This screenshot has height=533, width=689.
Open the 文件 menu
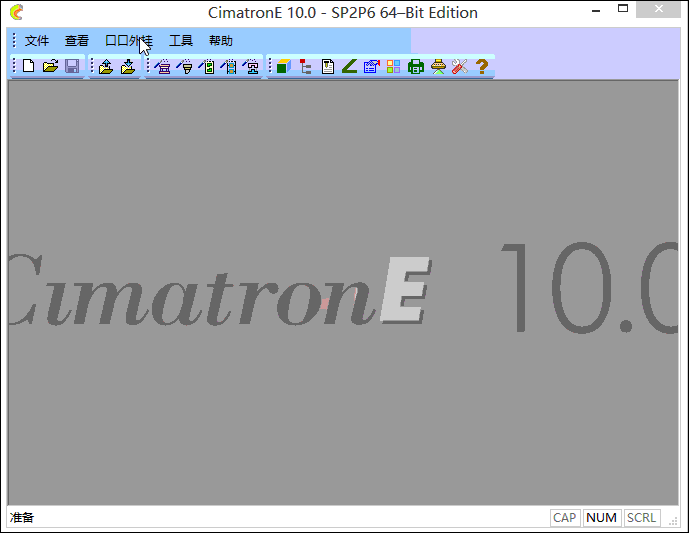point(36,41)
